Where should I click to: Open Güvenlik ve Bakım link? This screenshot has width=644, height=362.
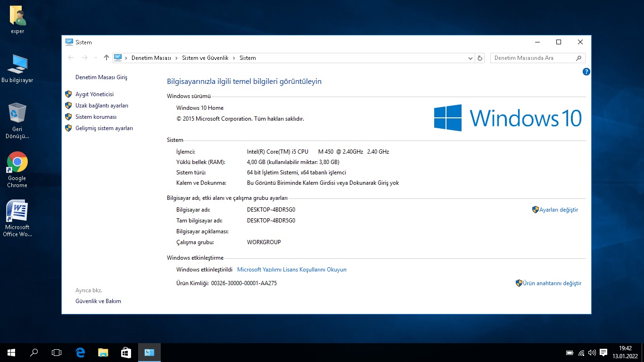tap(98, 301)
